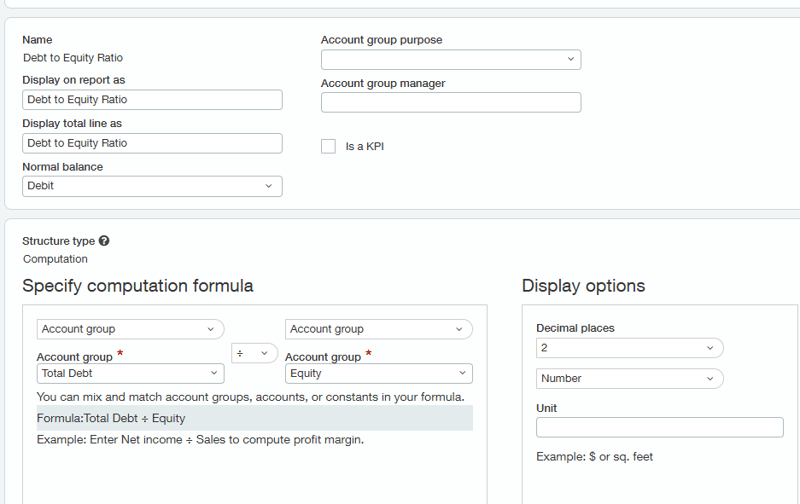The image size is (800, 504).
Task: Click the Specify computation formula heading
Action: coord(137,286)
